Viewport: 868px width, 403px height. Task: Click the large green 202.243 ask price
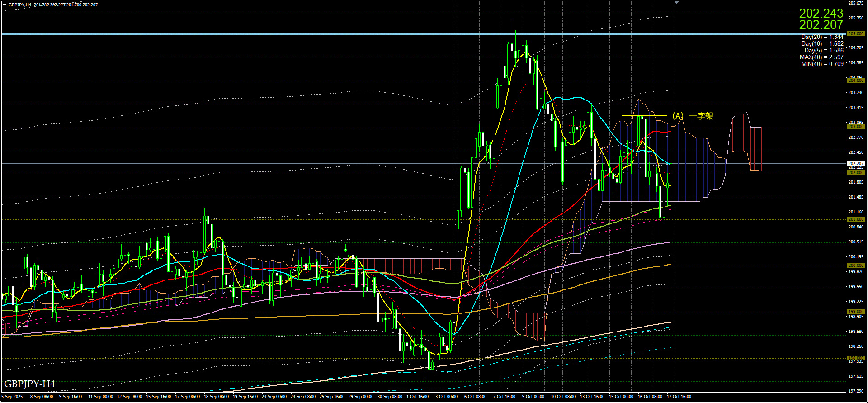coord(821,14)
